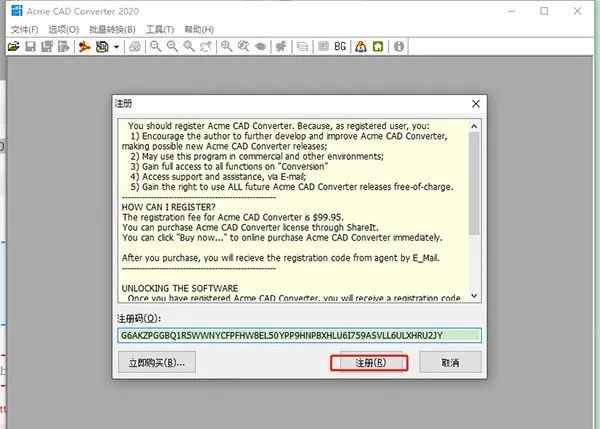Click the 注册码 registration code input field

click(299, 336)
